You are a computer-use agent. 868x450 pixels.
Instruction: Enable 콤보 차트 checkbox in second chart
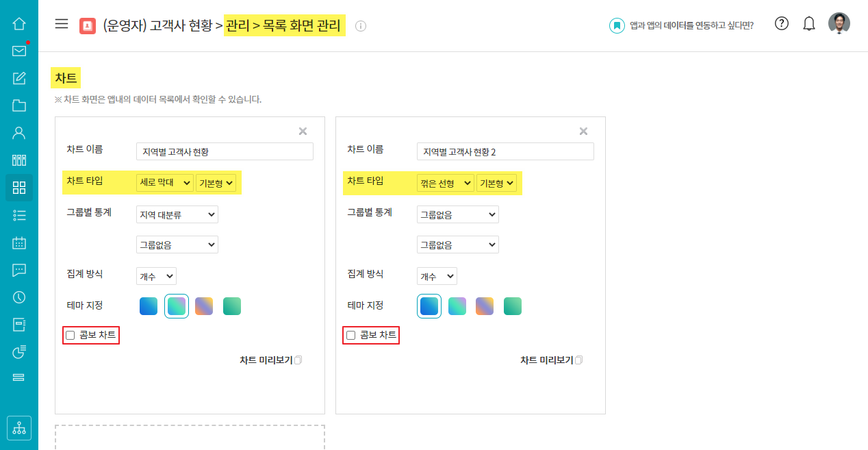[351, 336]
